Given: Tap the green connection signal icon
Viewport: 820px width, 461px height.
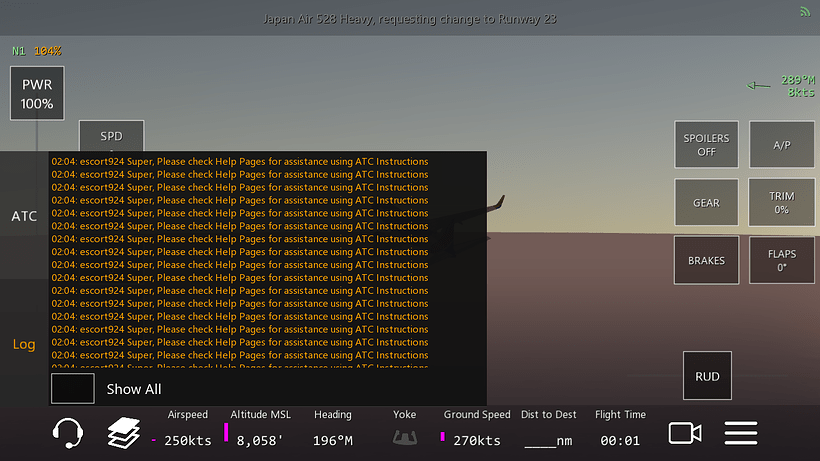Looking at the screenshot, I should pos(804,11).
